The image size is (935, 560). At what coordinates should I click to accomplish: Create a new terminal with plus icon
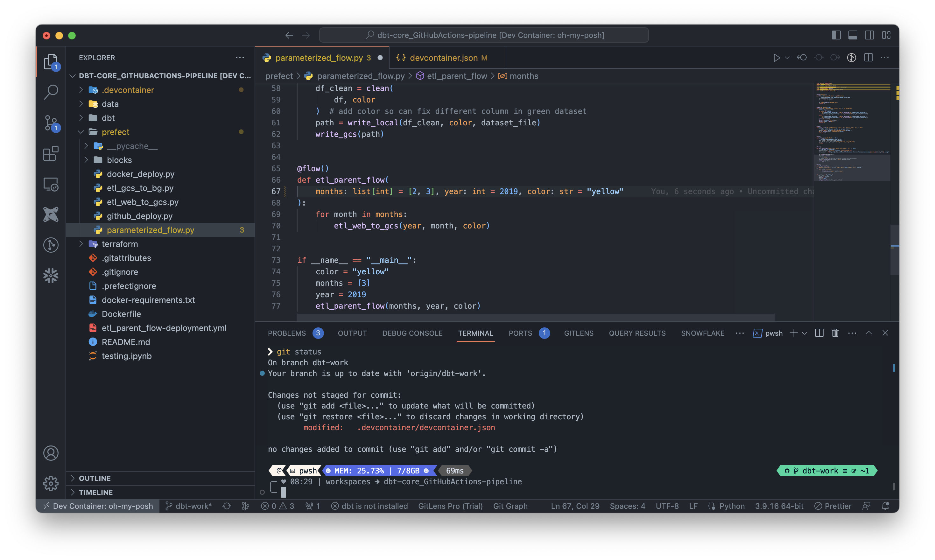[793, 333]
